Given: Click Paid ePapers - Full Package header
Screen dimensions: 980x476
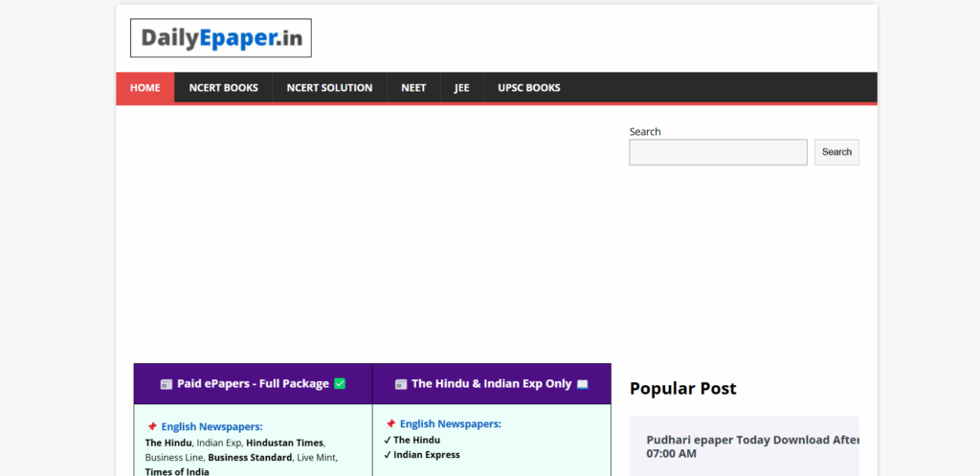Looking at the screenshot, I should click(254, 384).
